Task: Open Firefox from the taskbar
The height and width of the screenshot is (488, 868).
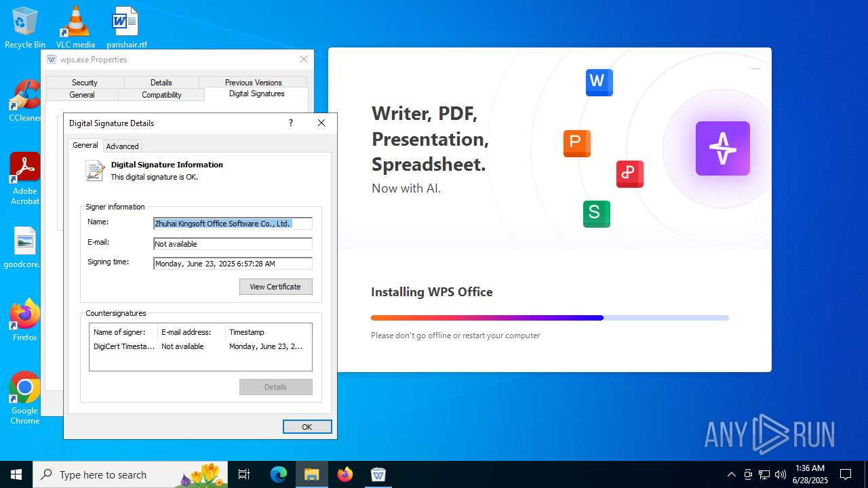Action: (345, 474)
